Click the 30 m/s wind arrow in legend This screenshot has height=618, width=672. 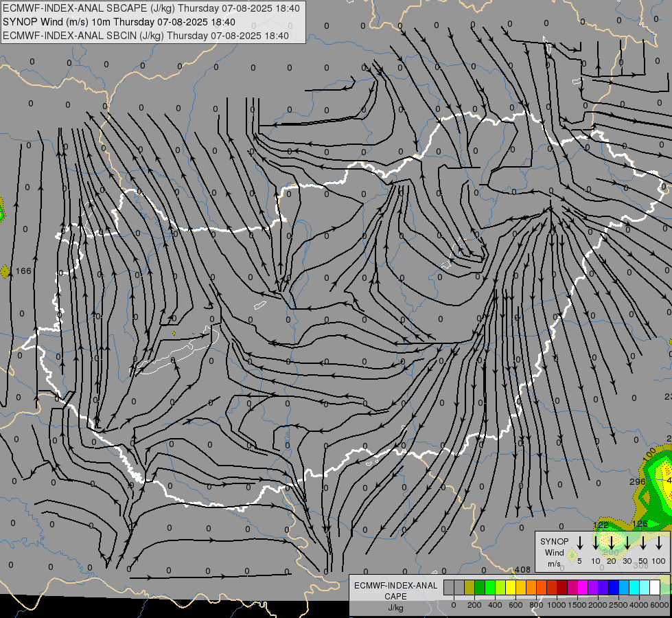pos(627,542)
